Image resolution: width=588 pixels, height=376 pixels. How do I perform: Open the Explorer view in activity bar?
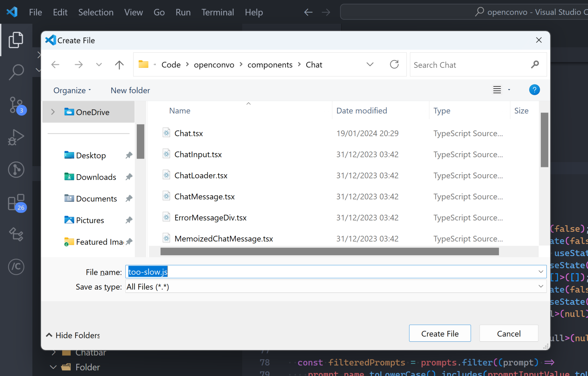(x=16, y=40)
